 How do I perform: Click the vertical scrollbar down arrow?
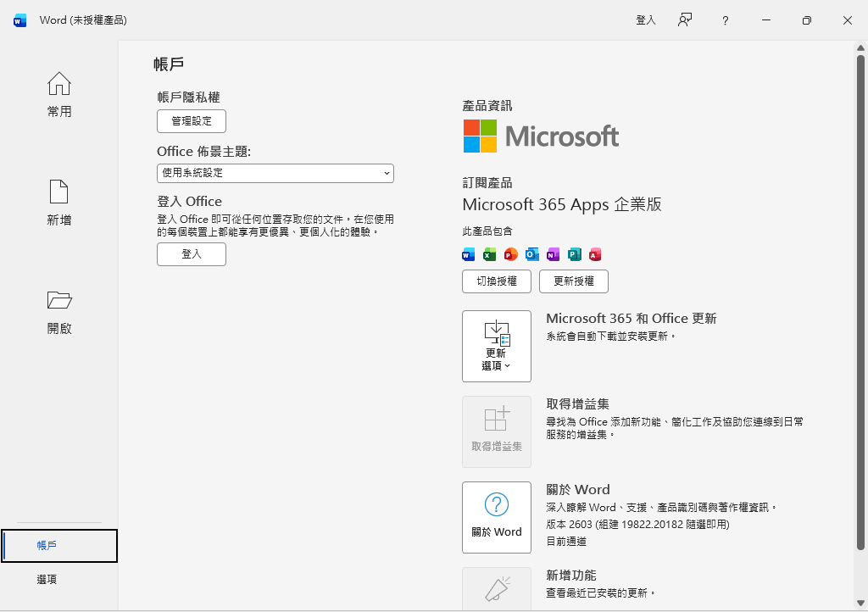pos(860,603)
